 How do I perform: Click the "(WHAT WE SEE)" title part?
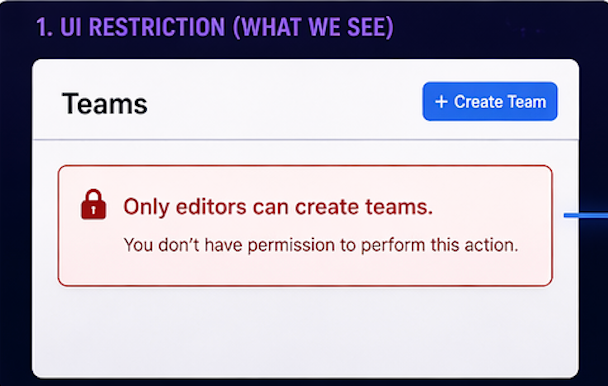(x=313, y=27)
